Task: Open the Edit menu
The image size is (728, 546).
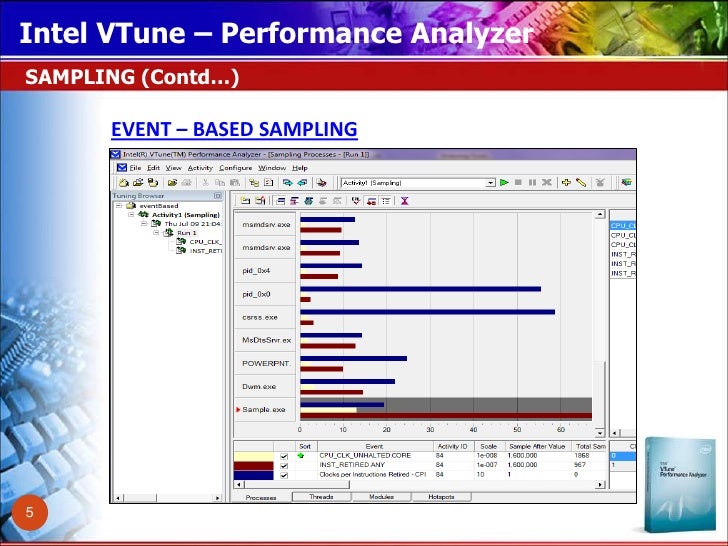Action: (x=153, y=168)
